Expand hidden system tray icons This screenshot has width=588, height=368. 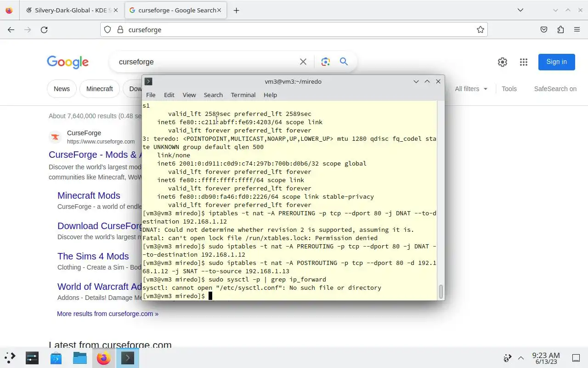coord(521,358)
